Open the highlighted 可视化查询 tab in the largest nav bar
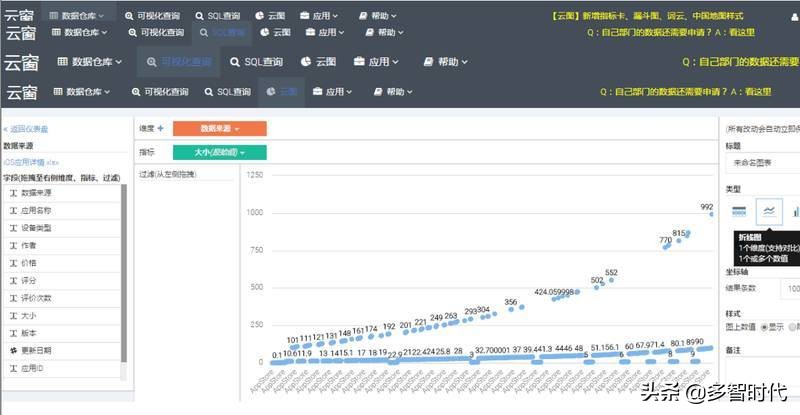The image size is (800, 415). pyautogui.click(x=179, y=62)
